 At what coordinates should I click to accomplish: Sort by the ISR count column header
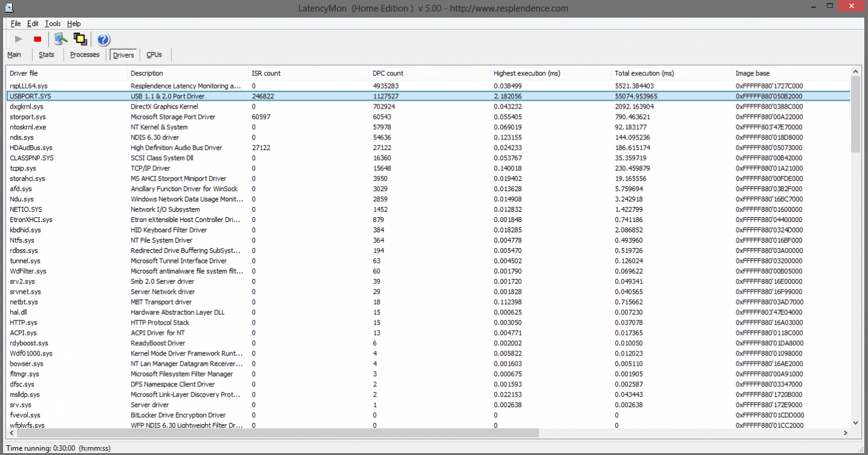pos(309,73)
